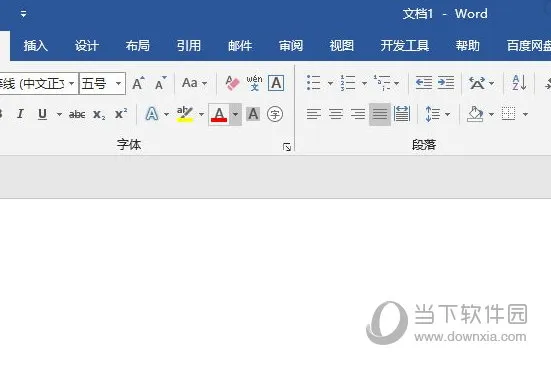Open underline style dropdown arrow
551x366 pixels.
pyautogui.click(x=59, y=114)
